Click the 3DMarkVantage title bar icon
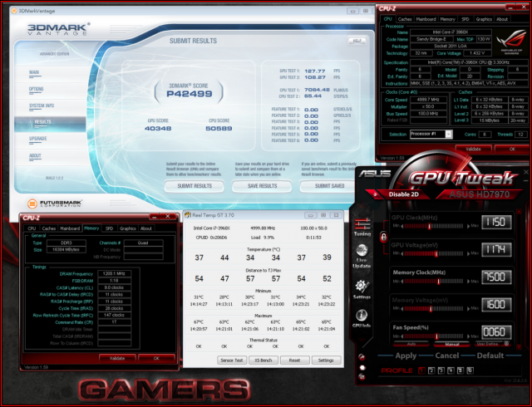This screenshot has width=532, height=407. point(14,11)
